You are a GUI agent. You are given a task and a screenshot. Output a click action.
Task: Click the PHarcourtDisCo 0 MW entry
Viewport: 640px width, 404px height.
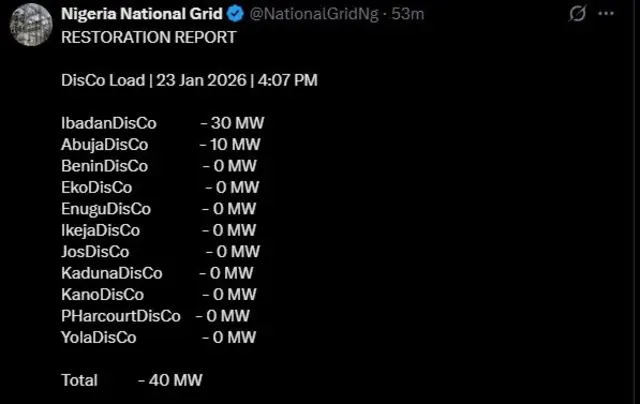point(155,316)
